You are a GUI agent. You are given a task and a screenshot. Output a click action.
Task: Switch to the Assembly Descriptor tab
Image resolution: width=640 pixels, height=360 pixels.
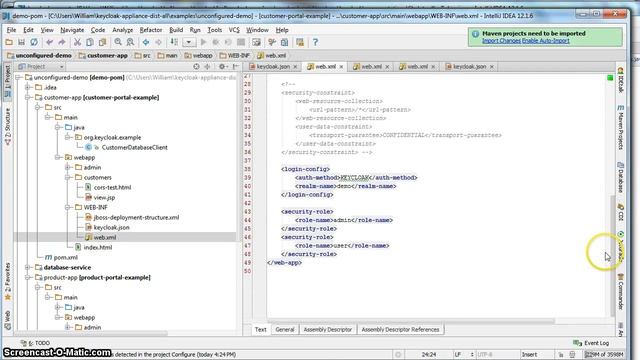[x=327, y=329]
